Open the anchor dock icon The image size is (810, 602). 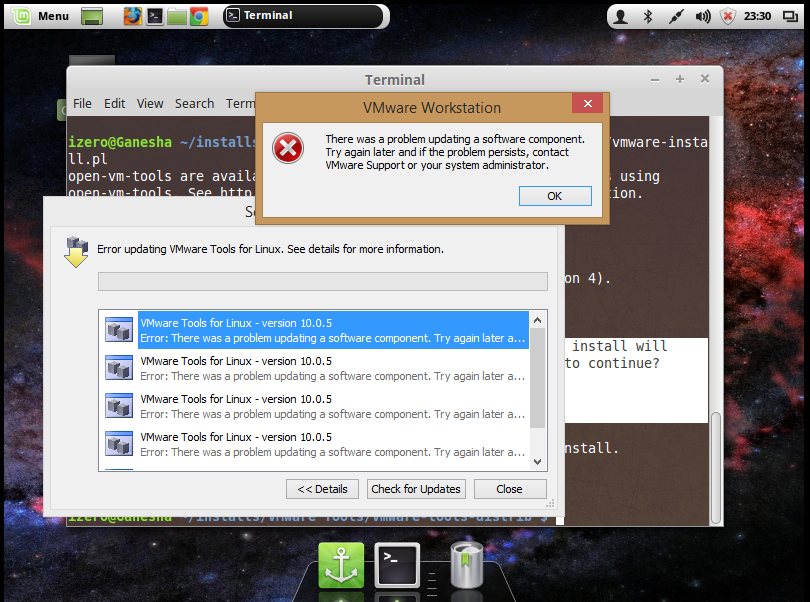click(x=341, y=565)
